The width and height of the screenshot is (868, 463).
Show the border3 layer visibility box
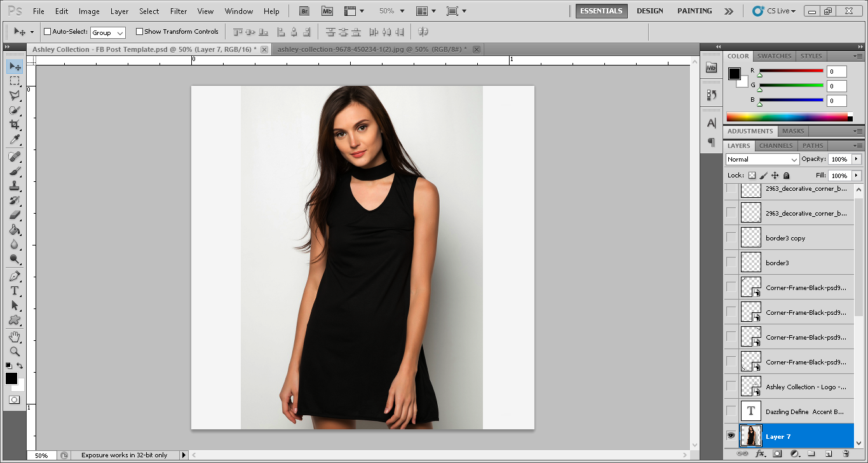(731, 263)
